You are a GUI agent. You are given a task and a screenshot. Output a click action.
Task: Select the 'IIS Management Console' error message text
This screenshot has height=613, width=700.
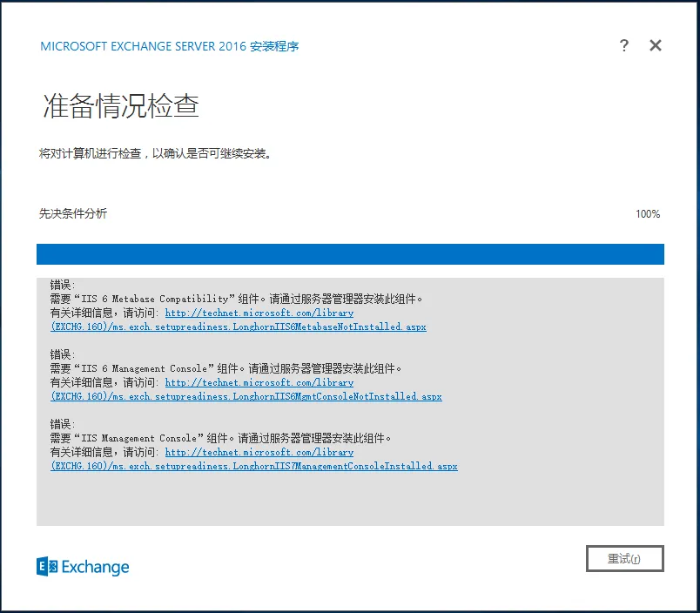(220, 438)
